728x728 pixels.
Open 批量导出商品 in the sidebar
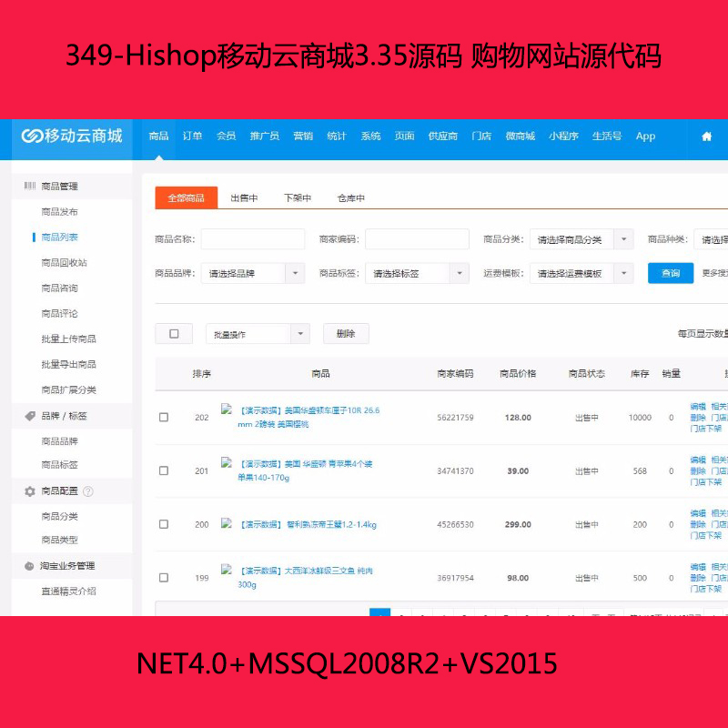coord(69,365)
